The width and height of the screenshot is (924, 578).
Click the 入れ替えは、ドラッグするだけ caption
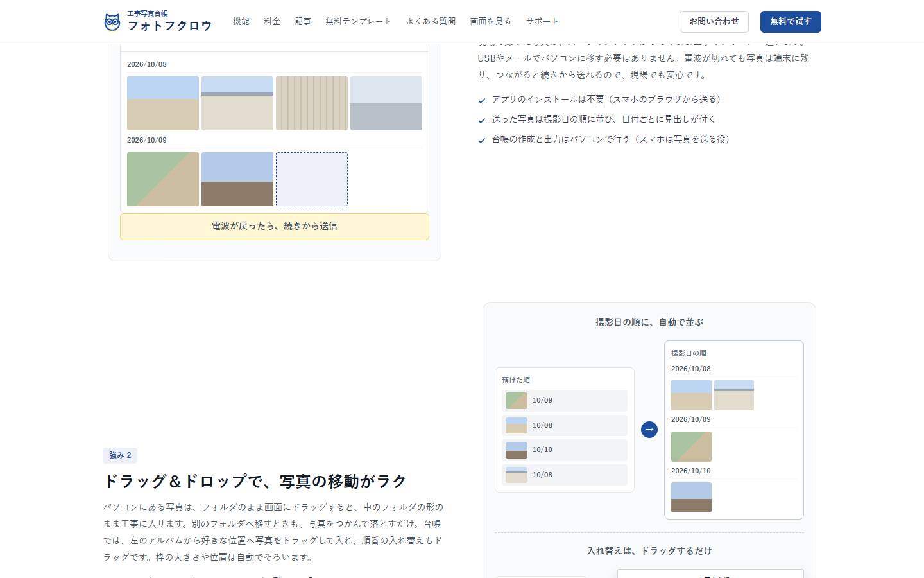(x=649, y=551)
